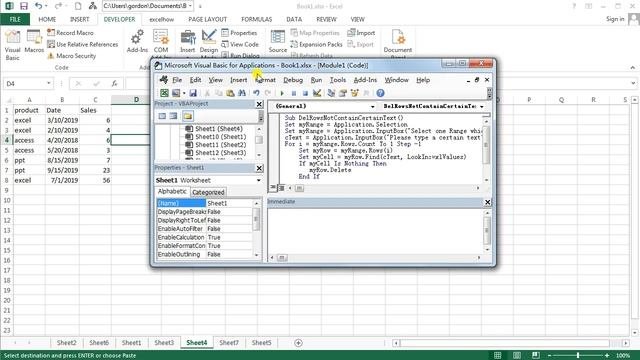Click the Record Macro button
The image size is (640, 360).
[70, 33]
